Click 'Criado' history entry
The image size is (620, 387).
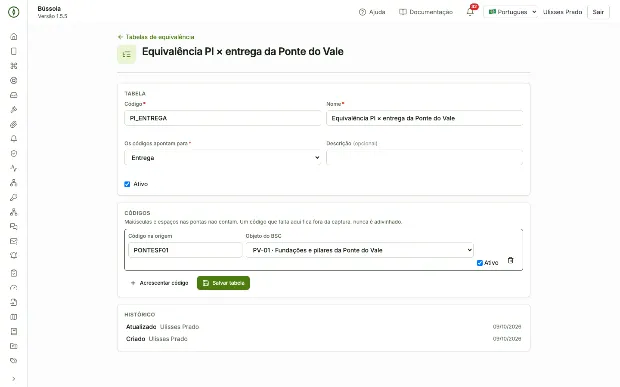point(323,339)
